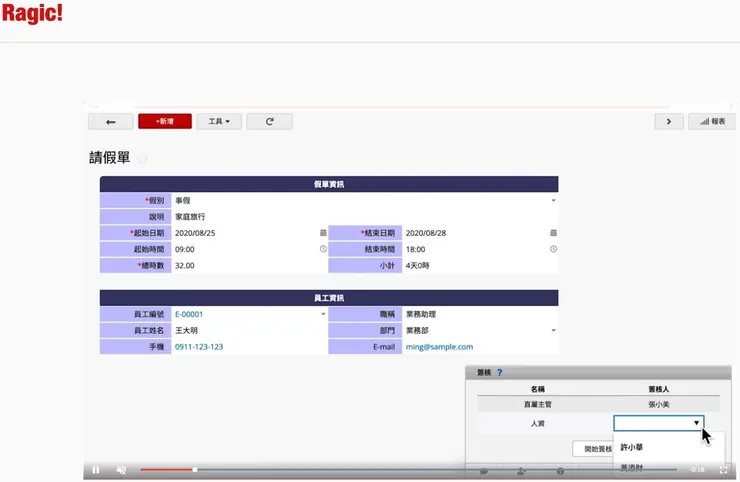Click the 起始日期 field 2020/08/25
740x482 pixels.
coord(250,233)
